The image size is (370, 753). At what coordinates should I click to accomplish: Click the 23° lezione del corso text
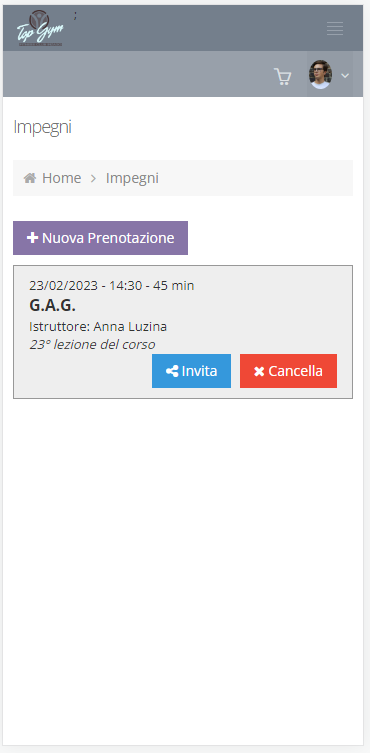[92, 344]
